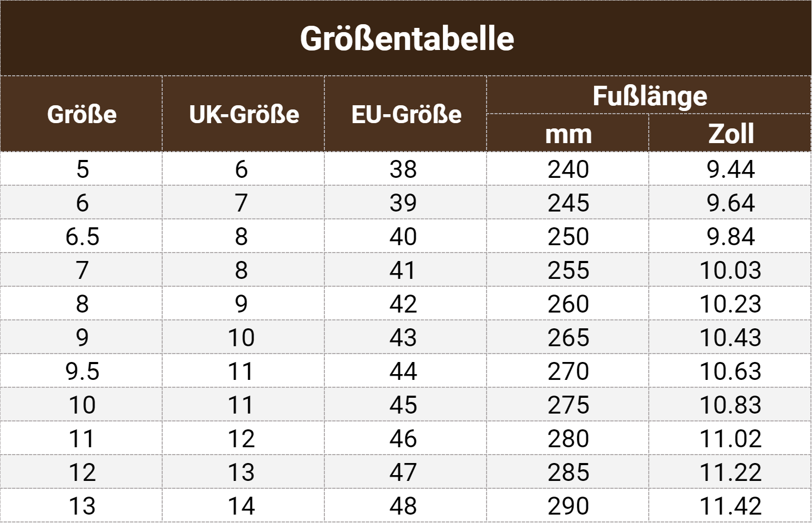Click the Fußlänge header cell
812x523 pixels.
(x=649, y=96)
